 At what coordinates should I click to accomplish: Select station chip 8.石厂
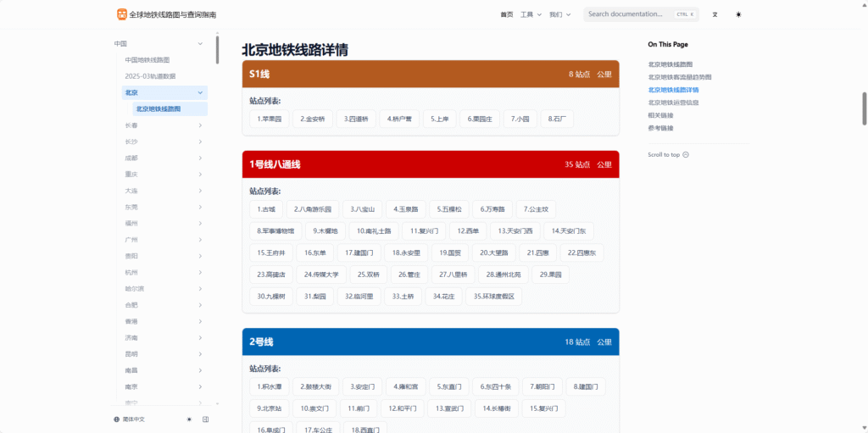[557, 119]
